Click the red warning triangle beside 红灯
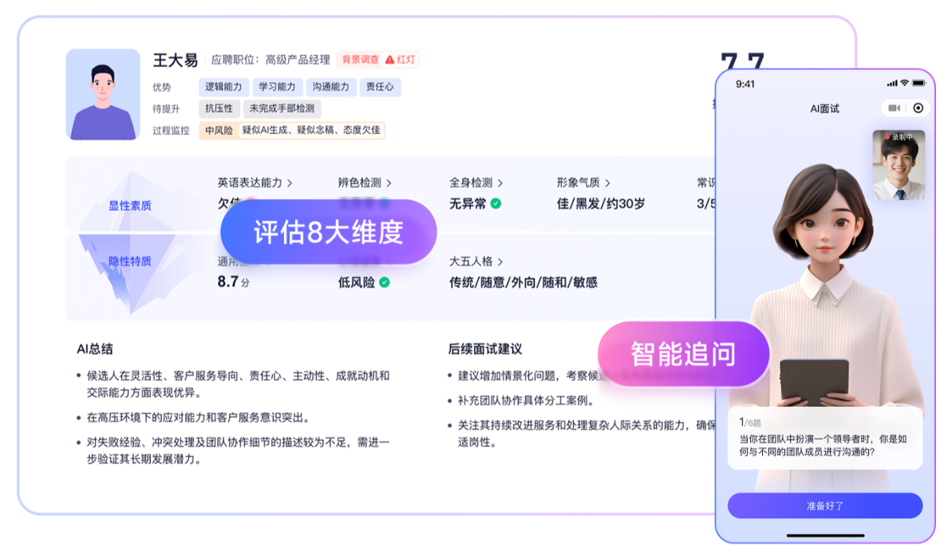The height and width of the screenshot is (560, 948). [389, 60]
